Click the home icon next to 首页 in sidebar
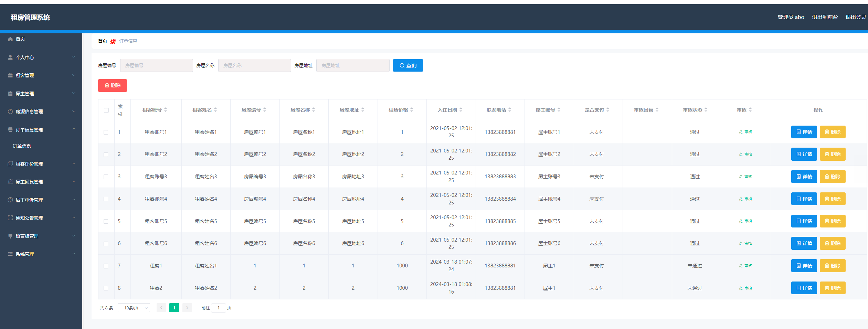This screenshot has height=329, width=868. (x=10, y=39)
